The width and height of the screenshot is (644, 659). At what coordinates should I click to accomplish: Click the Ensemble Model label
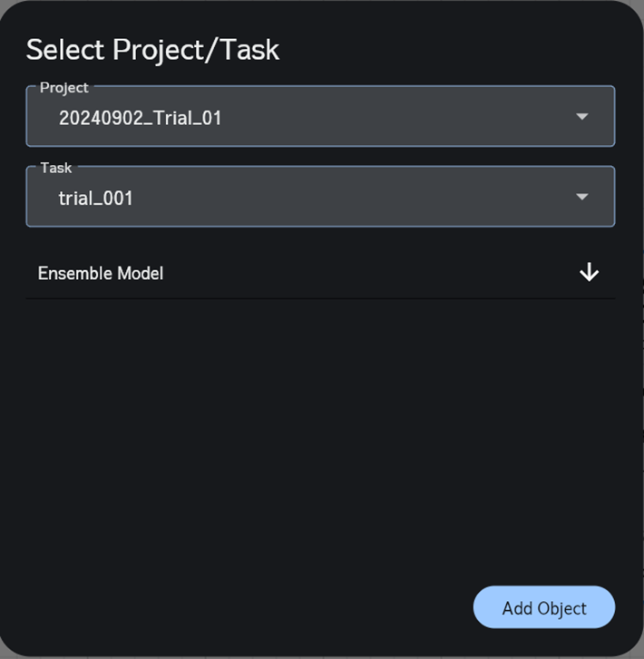coord(101,273)
